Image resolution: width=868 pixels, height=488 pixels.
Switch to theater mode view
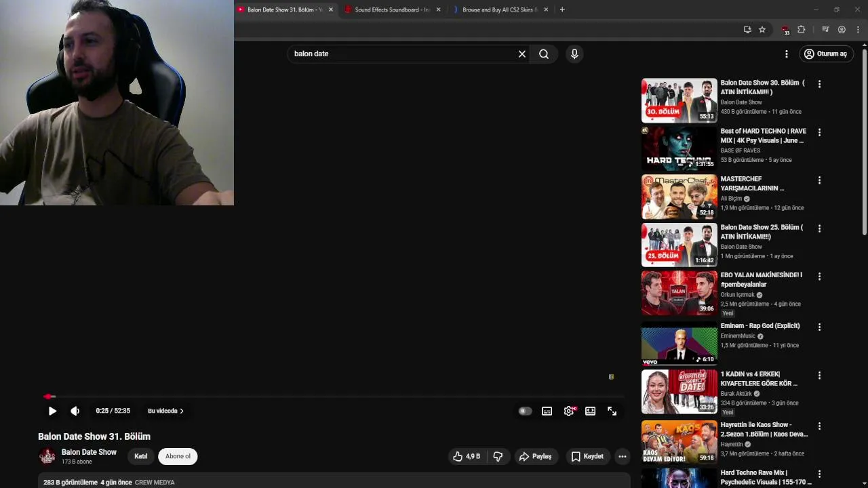(x=591, y=411)
